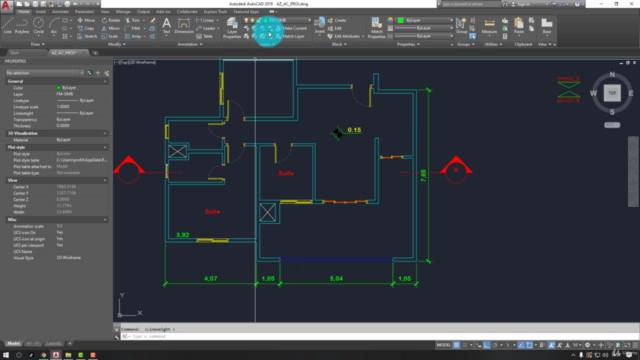Screen dimensions: 640x360
Task: Open Layer Properties manager
Action: [x=232, y=28]
